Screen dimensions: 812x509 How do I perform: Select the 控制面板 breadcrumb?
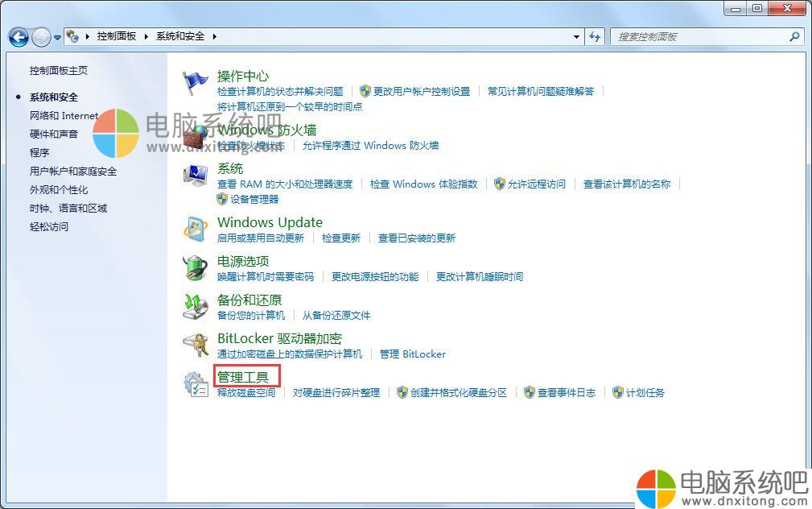click(x=117, y=36)
